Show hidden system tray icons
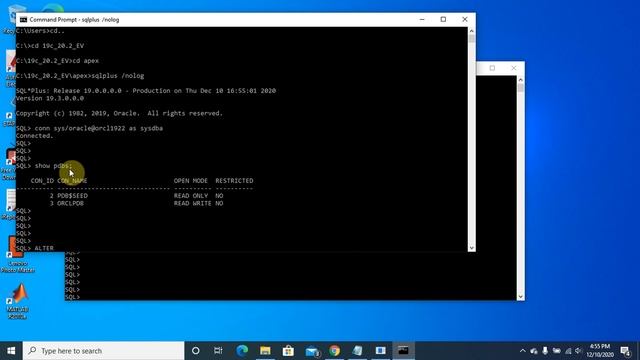This screenshot has height=360, width=640. (523, 351)
